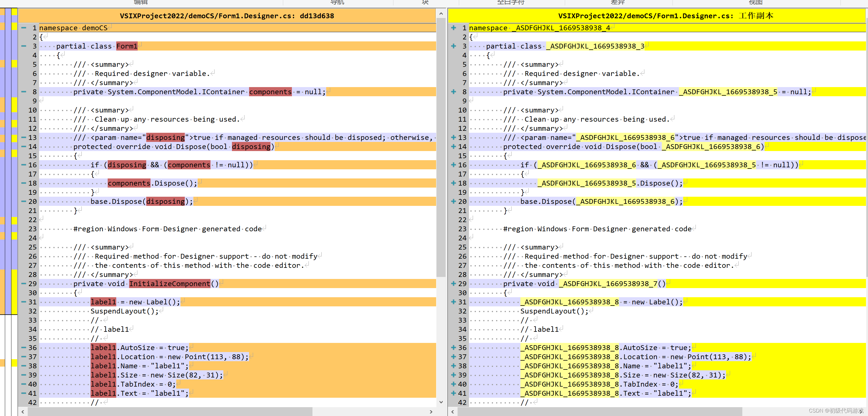Click the minus marker on left line 8
This screenshot has width=868, height=416.
24,92
